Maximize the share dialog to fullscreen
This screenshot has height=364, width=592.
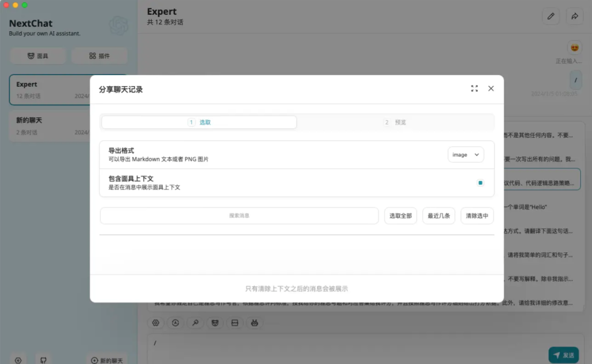(474, 88)
